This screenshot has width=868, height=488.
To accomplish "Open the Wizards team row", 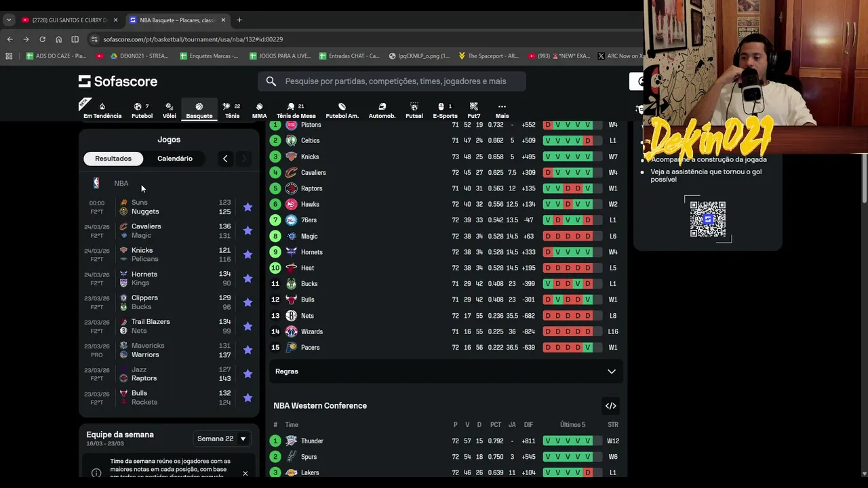I will point(446,331).
